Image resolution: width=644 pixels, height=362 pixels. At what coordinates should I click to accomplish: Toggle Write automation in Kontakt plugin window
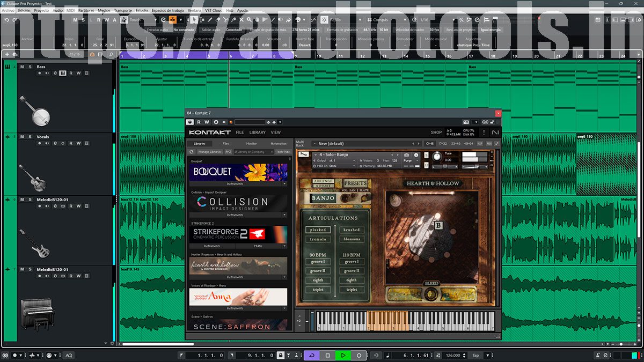(207, 122)
